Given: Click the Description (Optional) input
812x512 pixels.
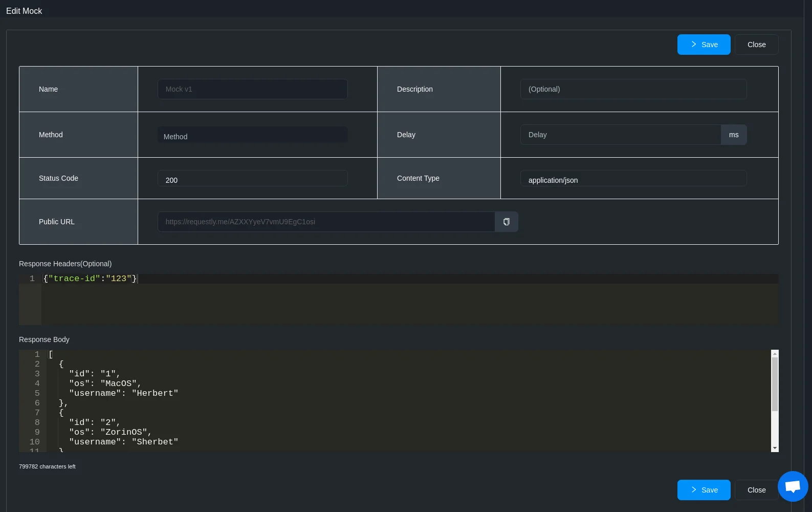Looking at the screenshot, I should pyautogui.click(x=633, y=89).
